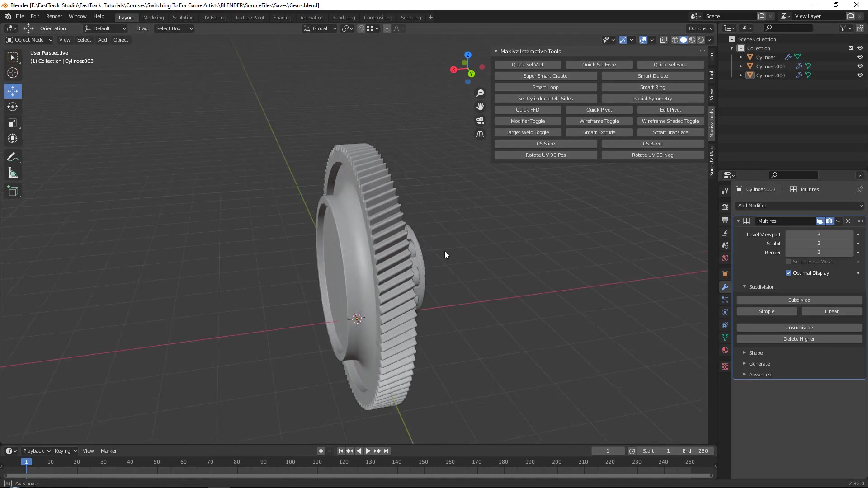Viewport: 868px width, 488px height.
Task: Open the Add Modifier dropdown
Action: tap(799, 206)
